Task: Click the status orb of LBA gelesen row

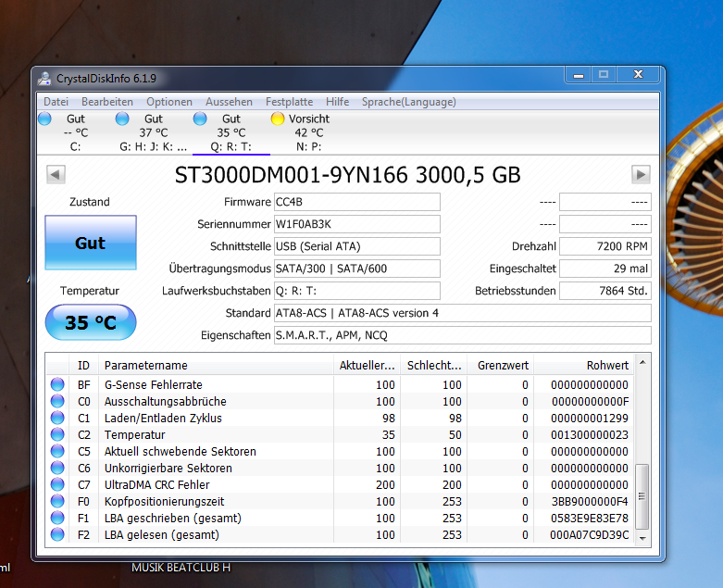Action: [x=57, y=534]
